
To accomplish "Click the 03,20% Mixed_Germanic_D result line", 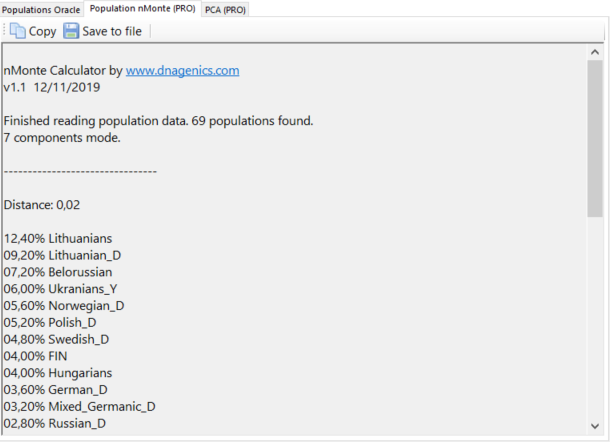I will coord(79,407).
